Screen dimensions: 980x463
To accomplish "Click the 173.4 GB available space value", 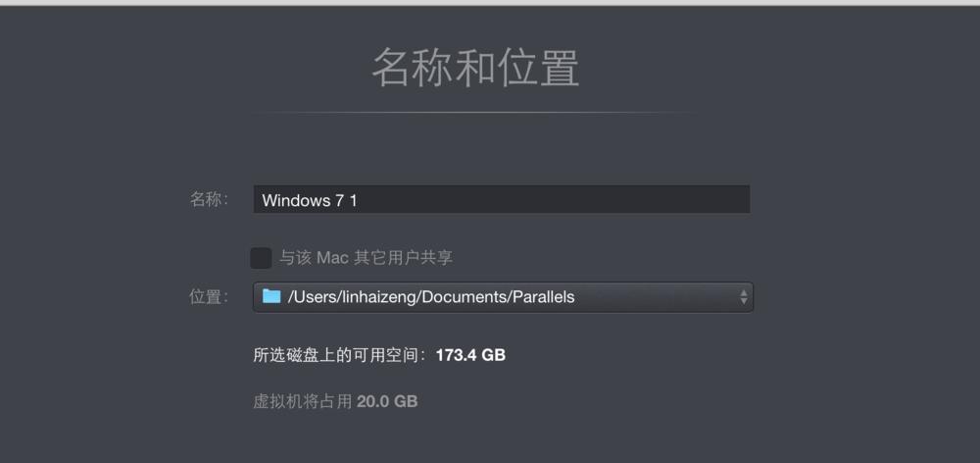I will [470, 355].
